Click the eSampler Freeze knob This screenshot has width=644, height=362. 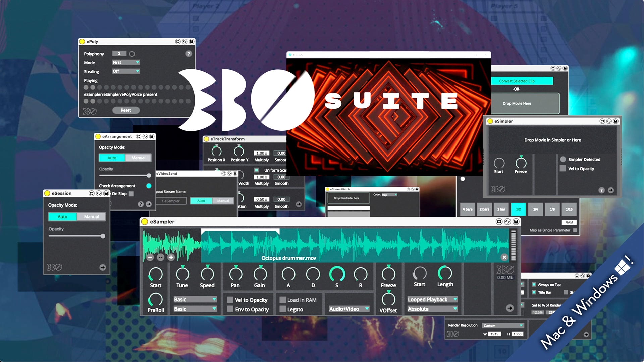point(388,274)
